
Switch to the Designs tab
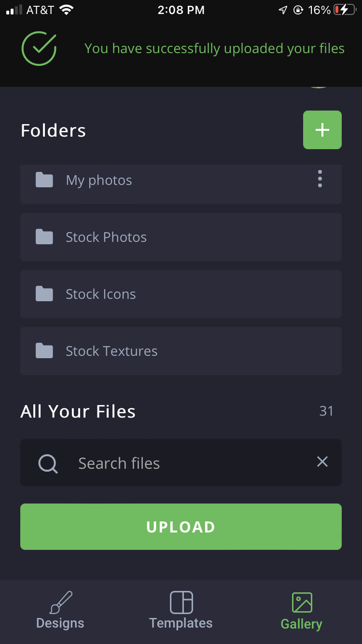pyautogui.click(x=60, y=610)
